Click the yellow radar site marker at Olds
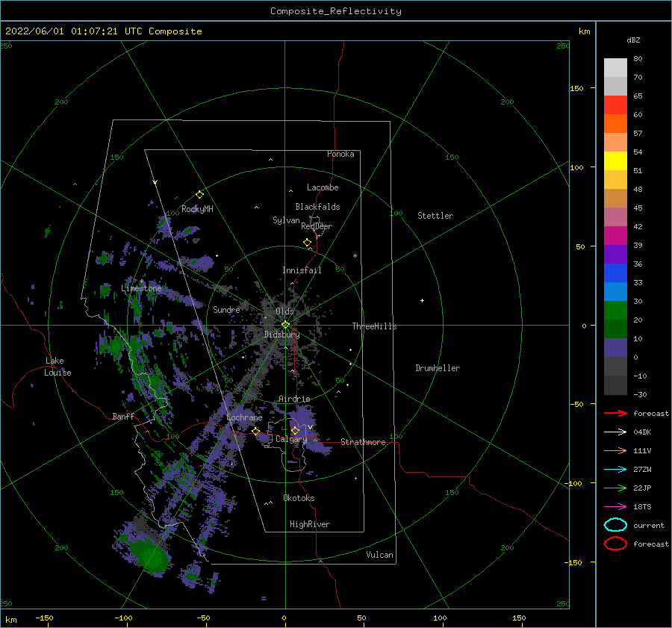The width and height of the screenshot is (672, 628). [x=285, y=325]
